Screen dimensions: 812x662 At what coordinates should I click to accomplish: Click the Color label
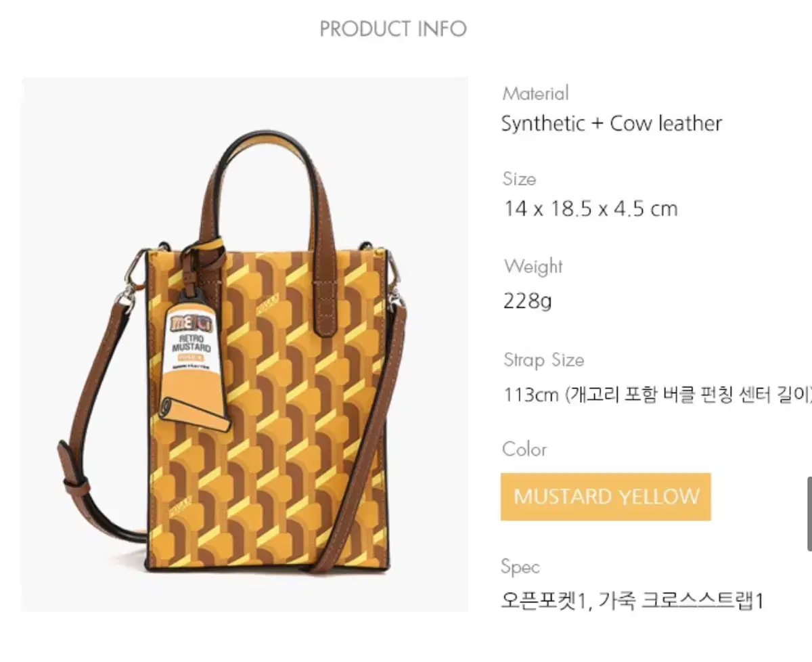click(x=524, y=449)
